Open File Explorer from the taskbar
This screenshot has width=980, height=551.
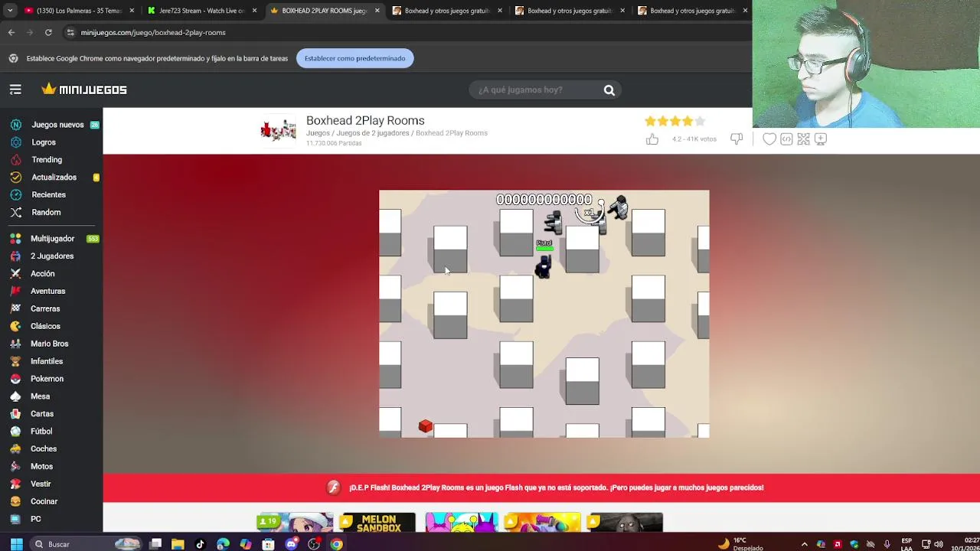tap(178, 544)
